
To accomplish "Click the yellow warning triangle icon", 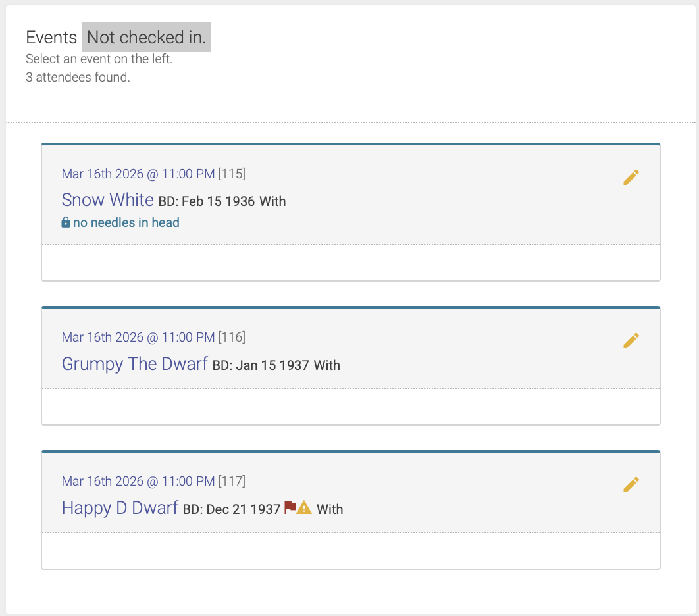I will tap(304, 507).
